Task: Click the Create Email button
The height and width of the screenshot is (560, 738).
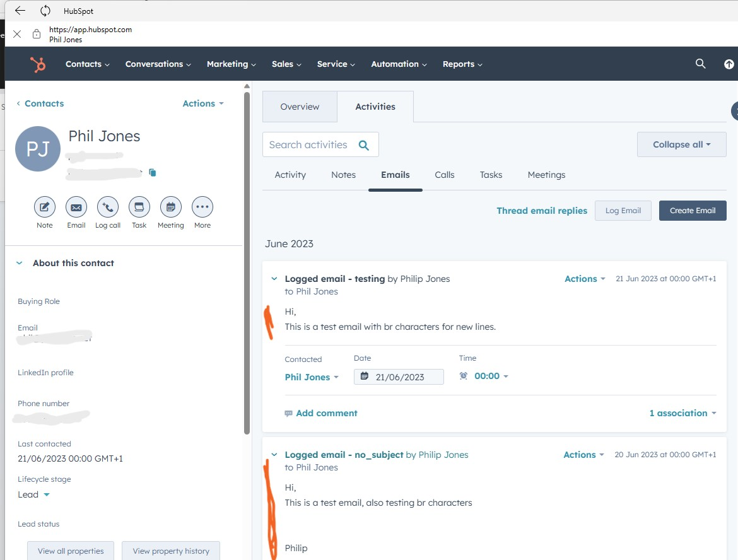Action: tap(692, 211)
